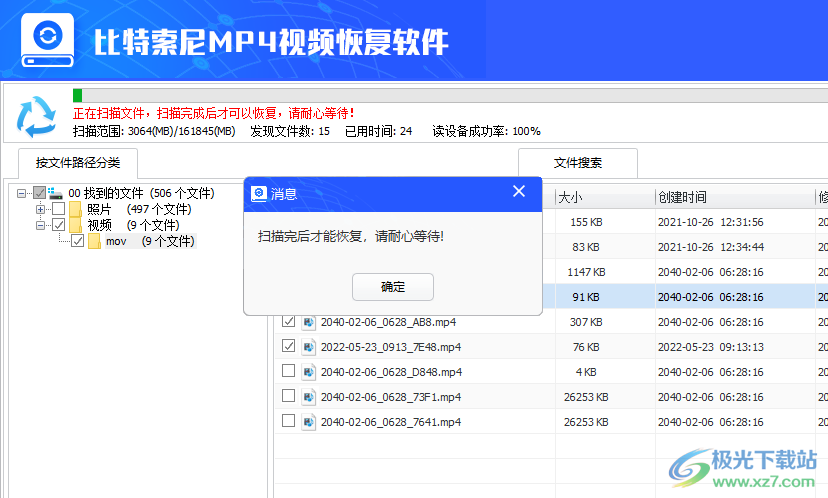Expand the 照片 tree node
The image size is (828, 498).
tap(40, 209)
